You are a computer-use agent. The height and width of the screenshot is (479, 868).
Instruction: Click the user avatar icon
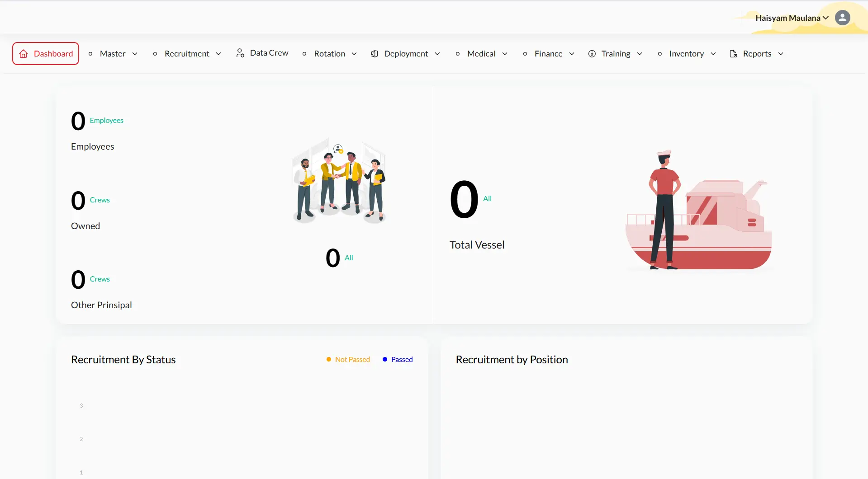[x=842, y=18]
